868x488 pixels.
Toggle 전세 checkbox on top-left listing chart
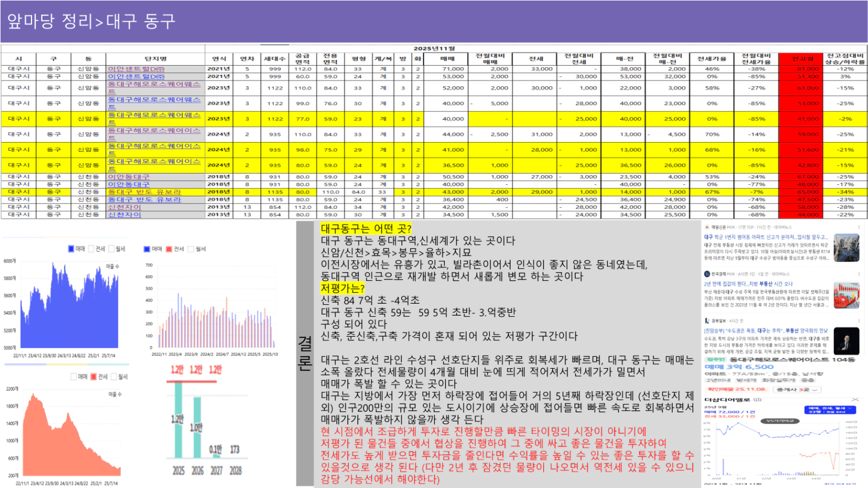(x=91, y=249)
